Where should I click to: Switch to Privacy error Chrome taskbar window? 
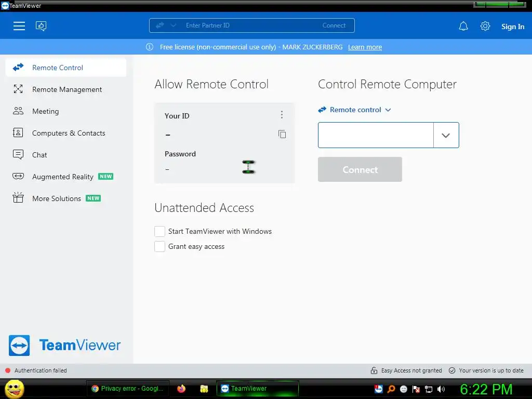point(128,389)
